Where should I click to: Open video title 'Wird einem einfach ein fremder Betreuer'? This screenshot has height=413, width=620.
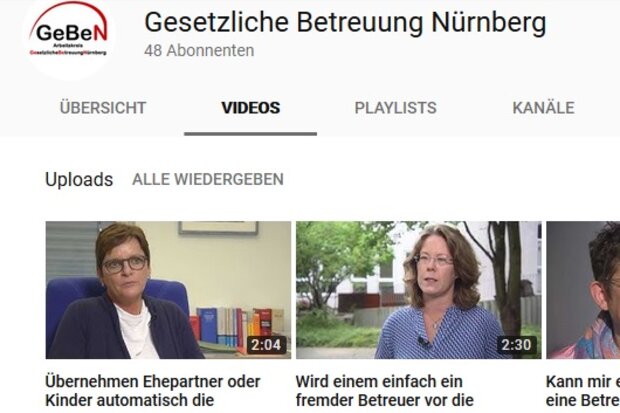[384, 391]
